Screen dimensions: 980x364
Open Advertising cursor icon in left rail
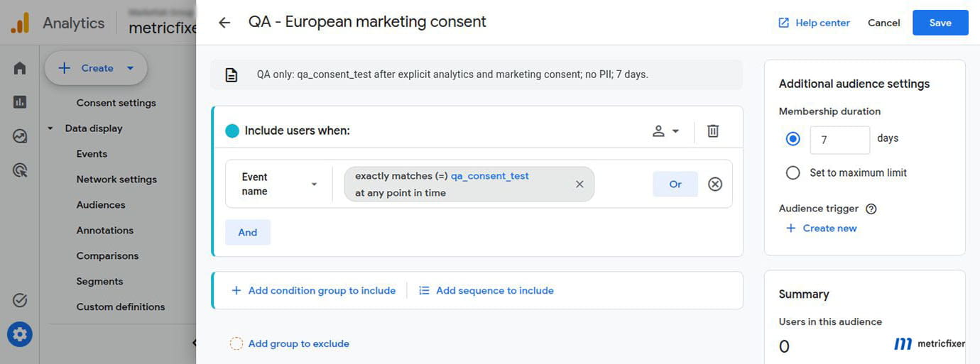pos(20,170)
